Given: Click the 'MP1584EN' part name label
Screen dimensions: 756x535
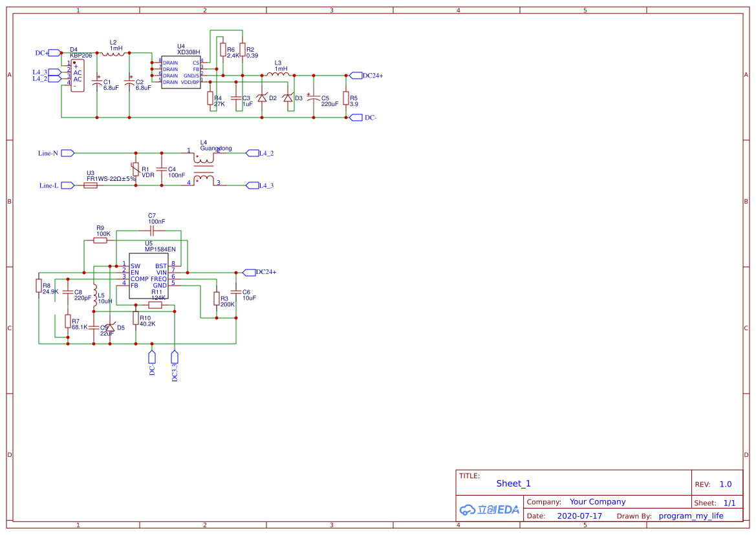Looking at the screenshot, I should coord(160,249).
